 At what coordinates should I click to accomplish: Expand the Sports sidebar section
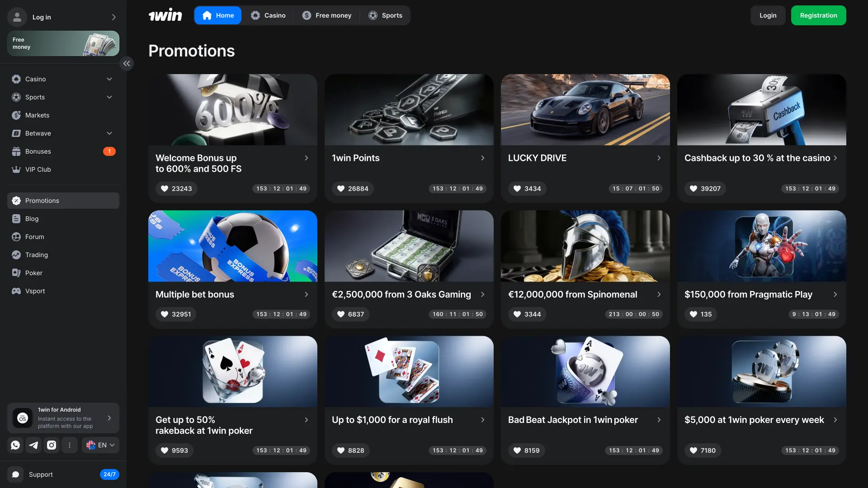109,97
